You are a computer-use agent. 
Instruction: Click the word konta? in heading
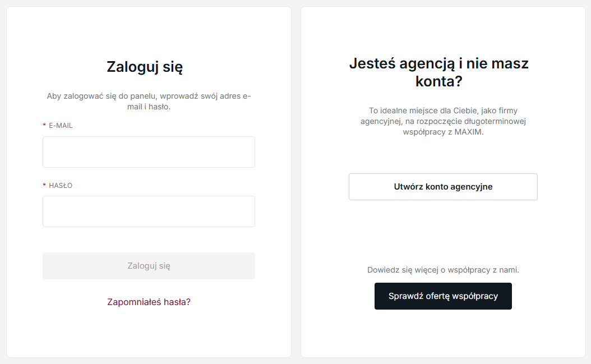(438, 82)
